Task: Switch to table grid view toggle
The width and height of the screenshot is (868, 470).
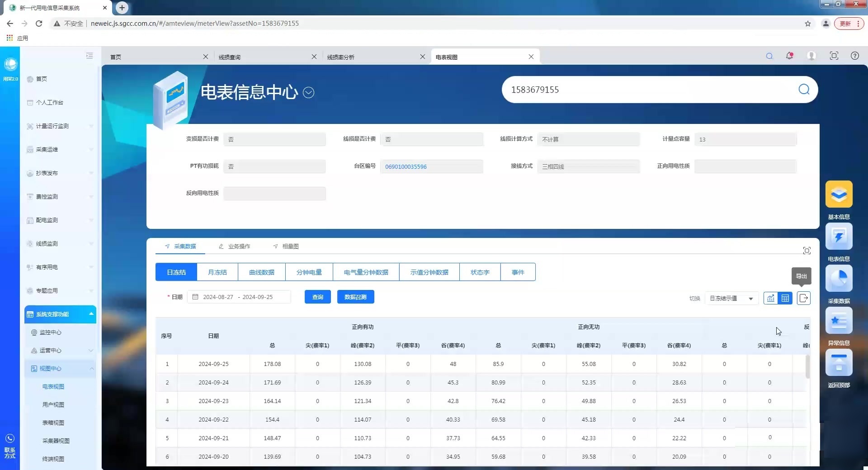Action: tap(785, 298)
